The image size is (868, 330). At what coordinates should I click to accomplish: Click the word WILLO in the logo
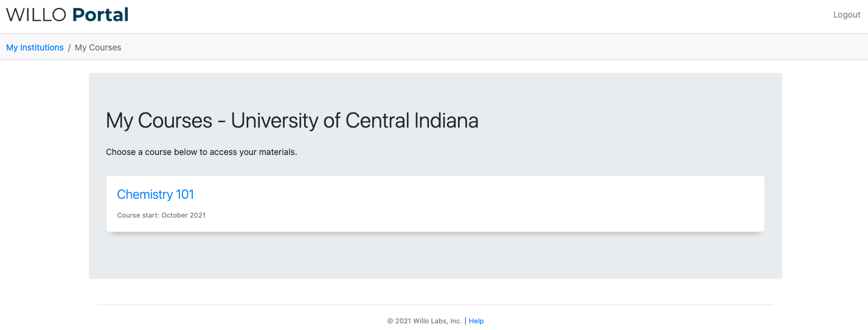(36, 15)
